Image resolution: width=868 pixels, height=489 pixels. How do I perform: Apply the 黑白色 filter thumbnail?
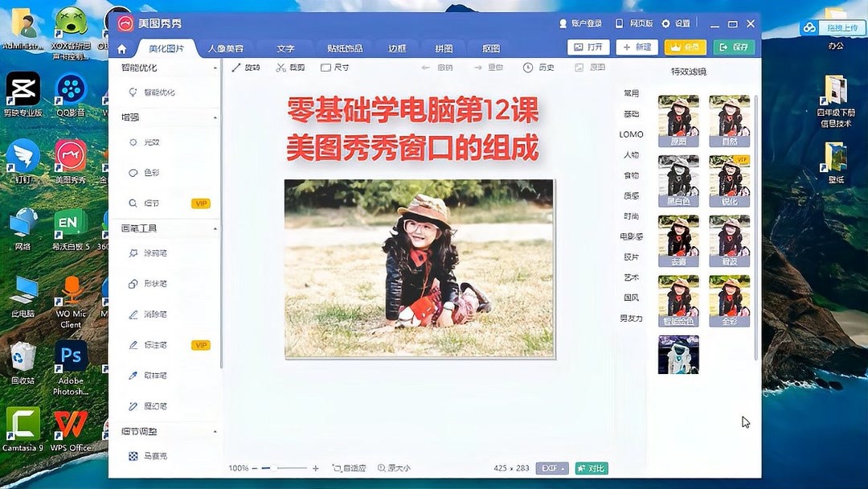coord(678,179)
